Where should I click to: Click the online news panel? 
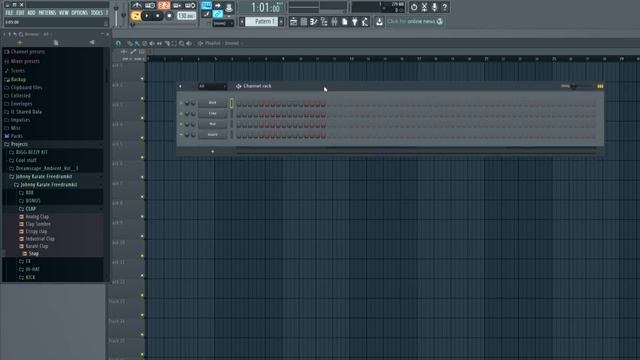415,21
